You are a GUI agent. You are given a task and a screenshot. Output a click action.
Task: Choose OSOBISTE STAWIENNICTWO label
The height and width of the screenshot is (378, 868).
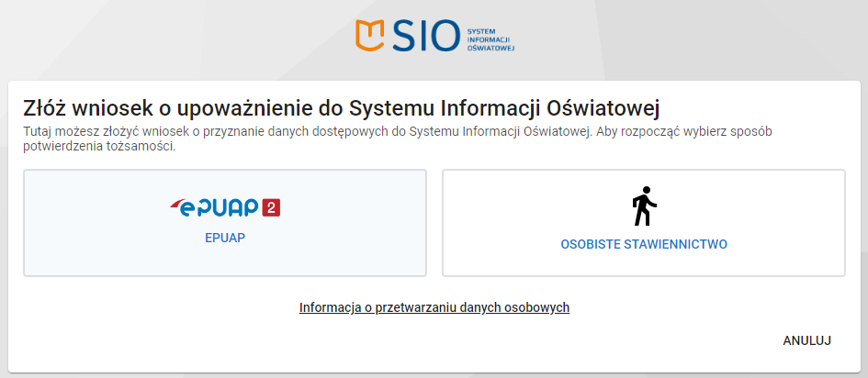click(x=644, y=244)
